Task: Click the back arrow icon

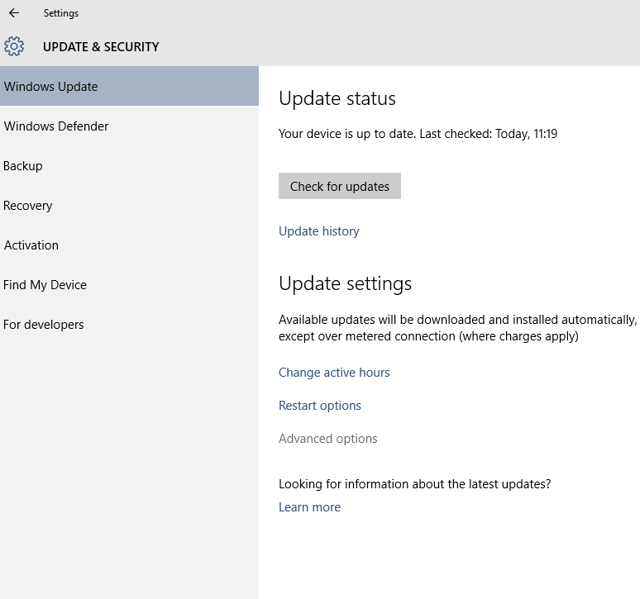Action: point(14,13)
